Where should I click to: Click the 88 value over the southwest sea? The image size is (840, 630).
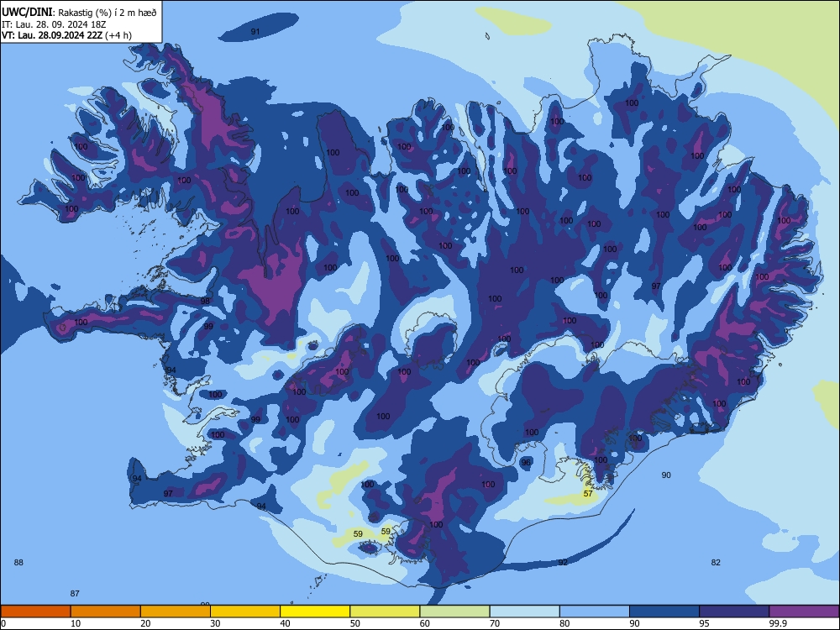pyautogui.click(x=18, y=563)
